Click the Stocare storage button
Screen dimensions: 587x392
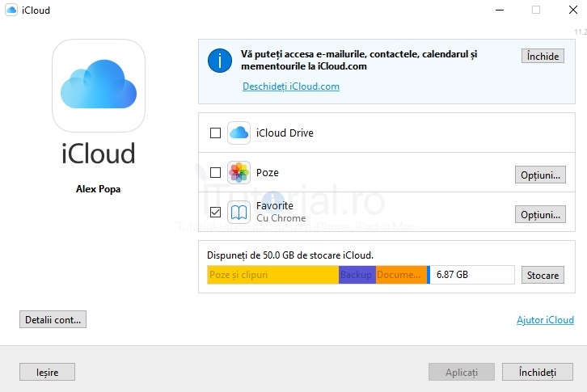tap(543, 275)
